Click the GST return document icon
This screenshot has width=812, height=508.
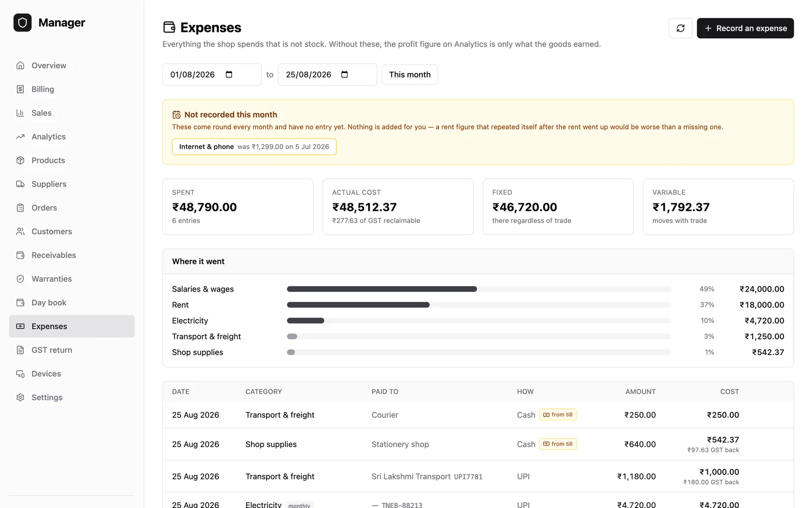tap(20, 350)
